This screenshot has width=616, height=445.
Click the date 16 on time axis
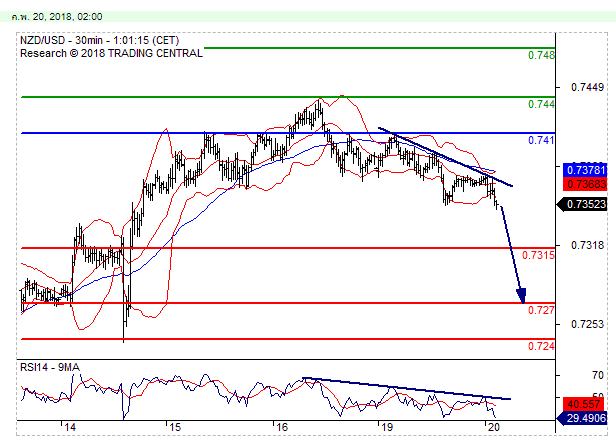click(282, 427)
